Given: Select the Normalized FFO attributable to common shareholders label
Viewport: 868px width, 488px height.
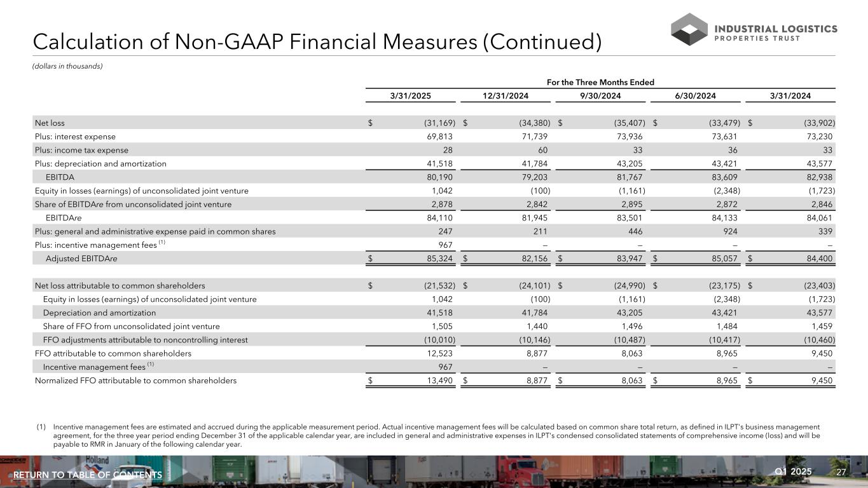Looking at the screenshot, I should pos(135,381).
